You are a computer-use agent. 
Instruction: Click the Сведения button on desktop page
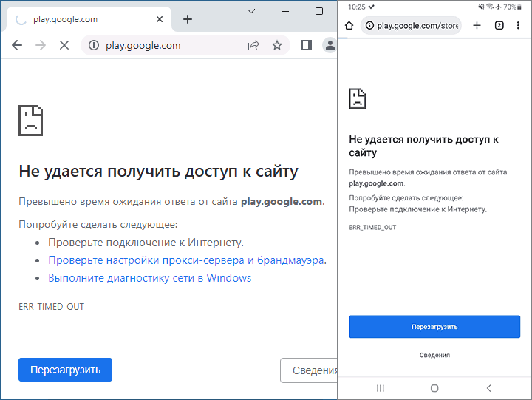pyautogui.click(x=309, y=370)
